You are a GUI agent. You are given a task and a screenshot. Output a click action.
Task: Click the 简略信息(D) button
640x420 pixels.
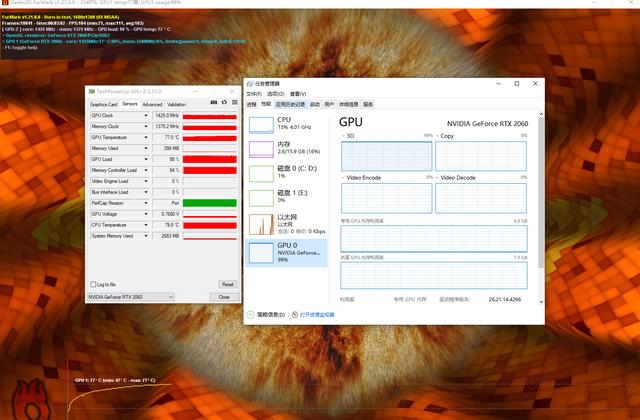(271, 315)
